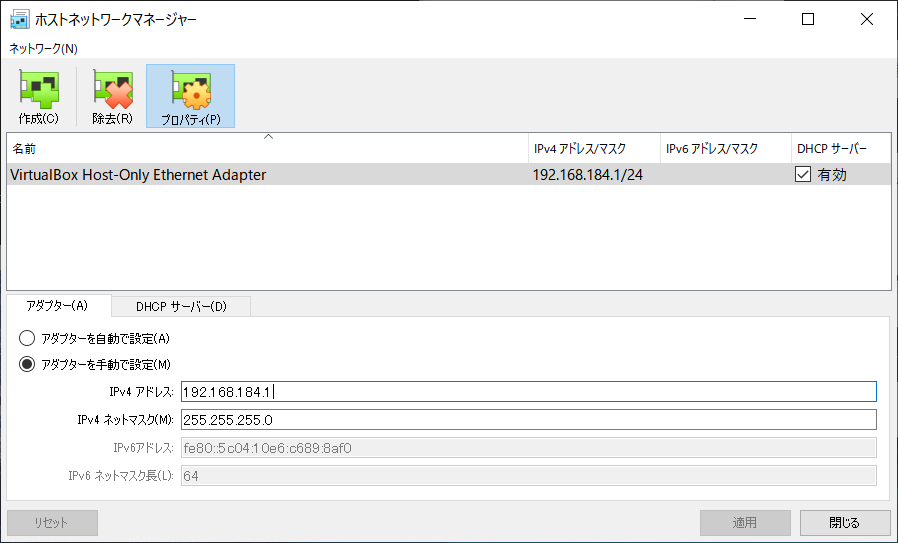Switch to the アダプター(A) tab
Screen dimensions: 898x543
57,306
